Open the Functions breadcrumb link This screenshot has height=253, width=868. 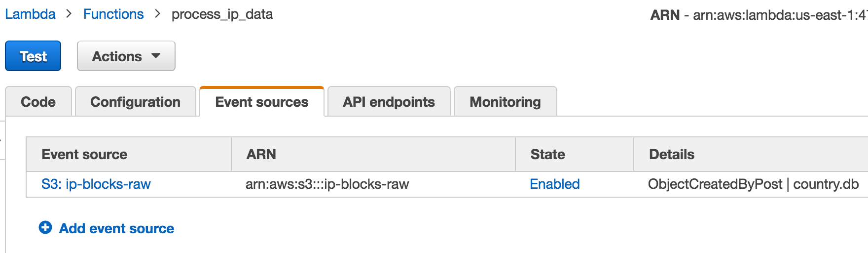tap(113, 14)
